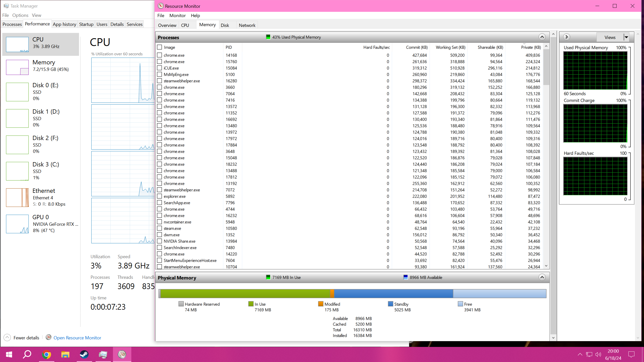The image size is (644, 362).
Task: Open Windows Start menu
Action: point(9,354)
